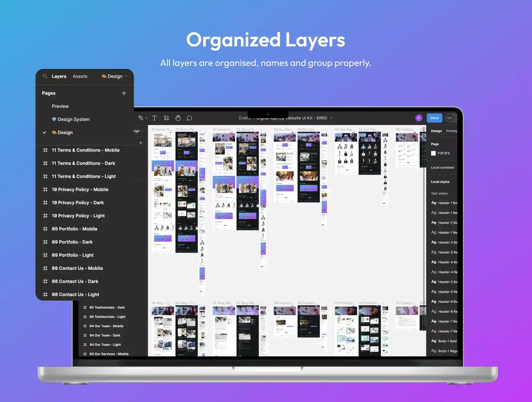Image resolution: width=532 pixels, height=402 pixels.
Task: Activate the Hand tool
Action: coord(178,118)
